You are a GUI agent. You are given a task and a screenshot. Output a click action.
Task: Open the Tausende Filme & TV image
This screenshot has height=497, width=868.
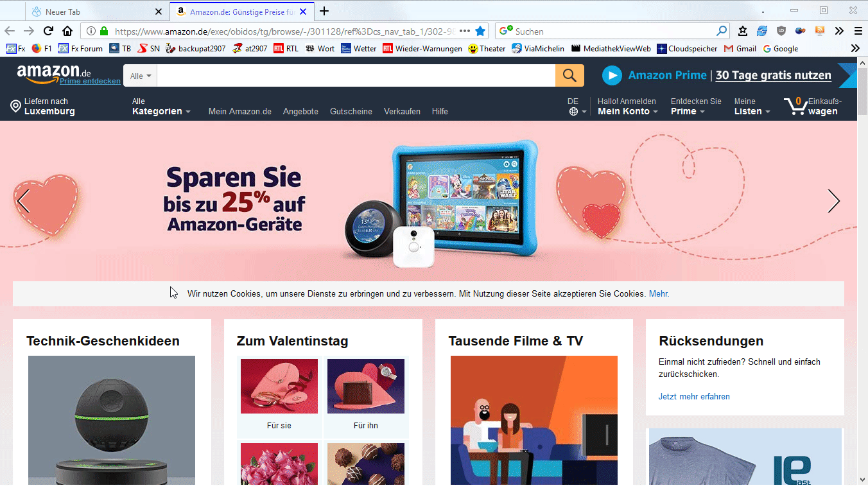(534, 420)
